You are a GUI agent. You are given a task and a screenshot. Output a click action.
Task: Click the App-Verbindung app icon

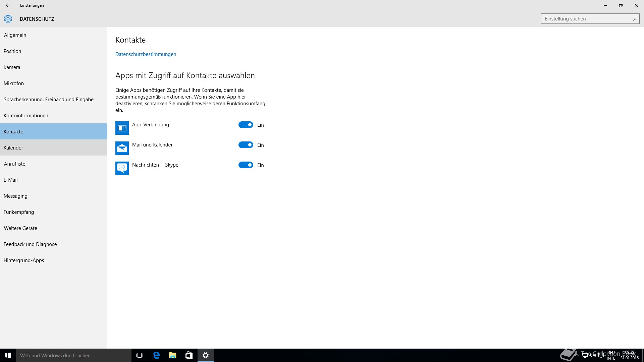coord(122,128)
